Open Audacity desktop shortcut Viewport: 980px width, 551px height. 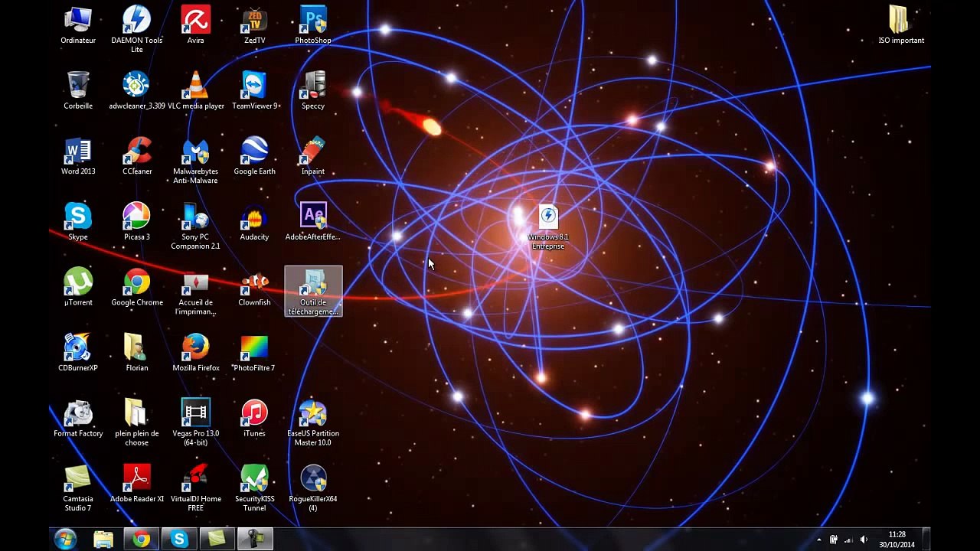(254, 222)
